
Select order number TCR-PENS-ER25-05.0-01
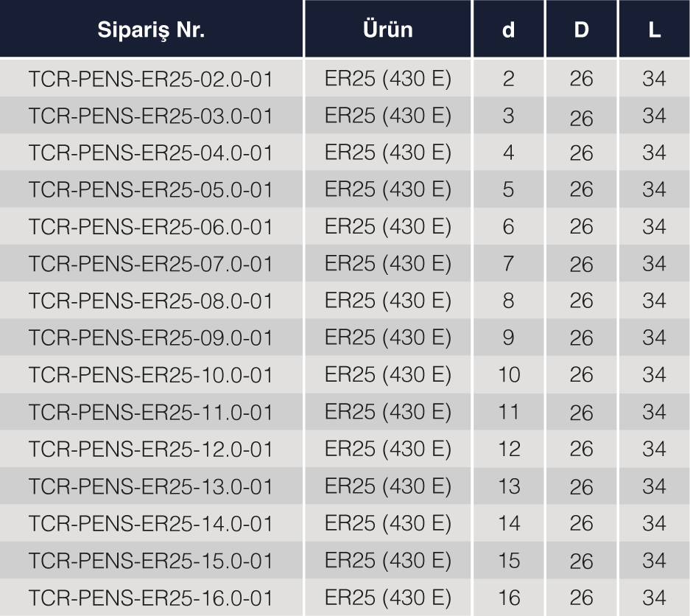(151, 190)
